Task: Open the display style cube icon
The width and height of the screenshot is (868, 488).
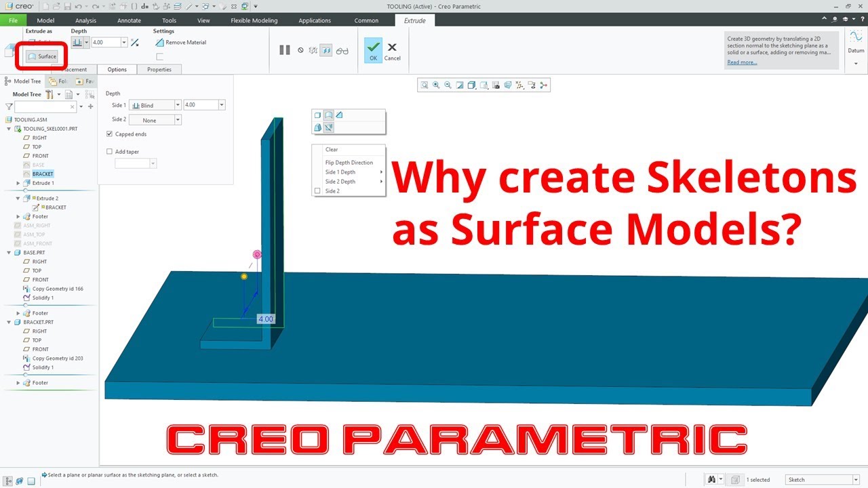Action: pos(471,85)
